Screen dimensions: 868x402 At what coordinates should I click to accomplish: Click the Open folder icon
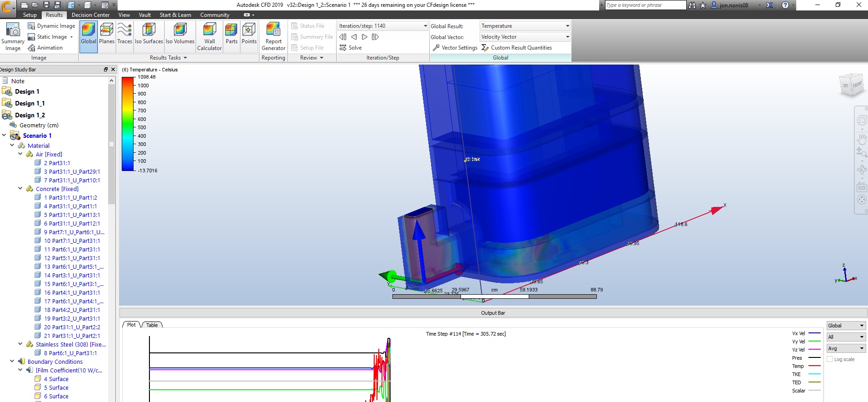(35, 5)
